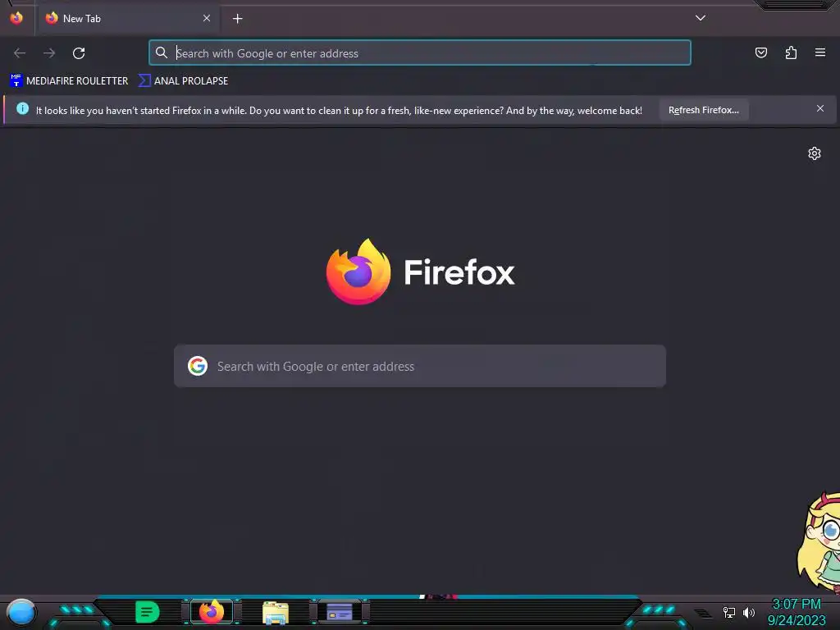Open the Firefox View pinned icon
This screenshot has width=840, height=630.
click(16, 18)
